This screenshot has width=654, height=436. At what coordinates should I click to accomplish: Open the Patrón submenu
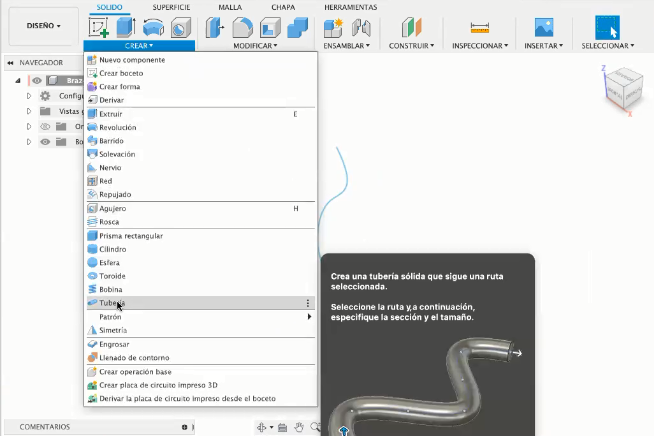[201, 317]
